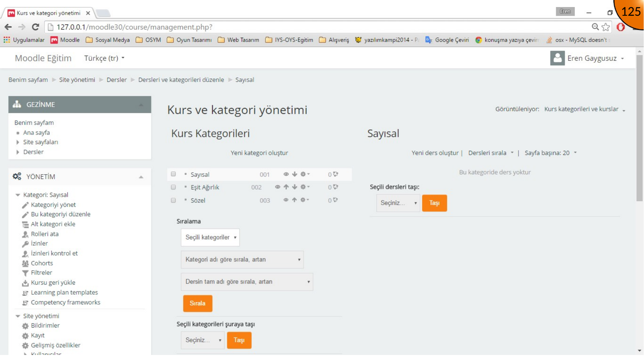Screen dimensions: 644x362
Task: Click Google Çeviri bookmark
Action: pos(447,40)
